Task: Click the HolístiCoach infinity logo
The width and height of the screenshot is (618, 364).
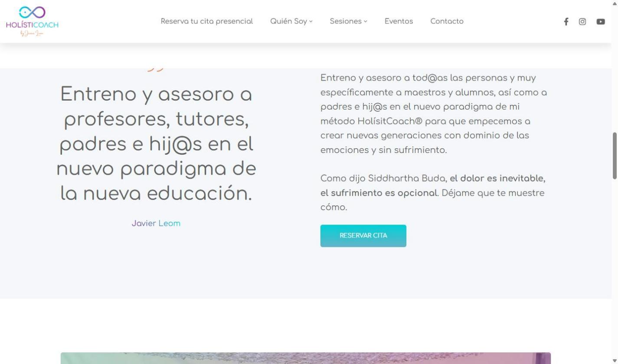Action: pyautogui.click(x=32, y=21)
